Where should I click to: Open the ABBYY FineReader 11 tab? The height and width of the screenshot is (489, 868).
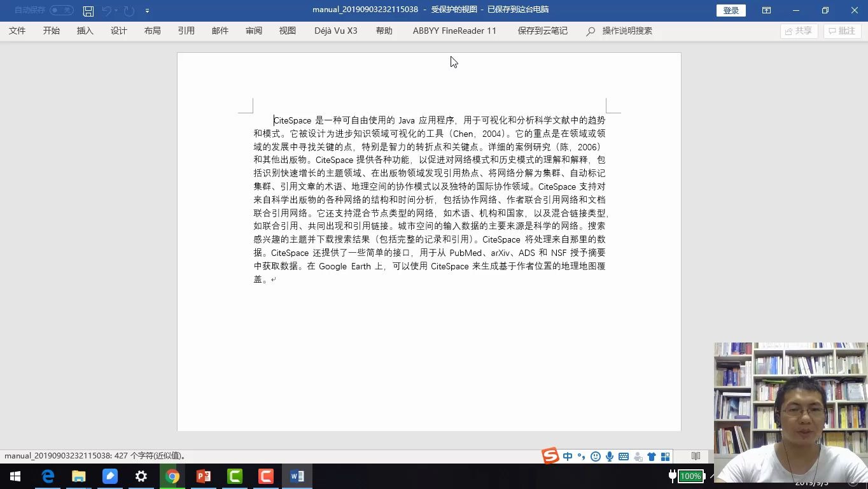click(x=454, y=30)
